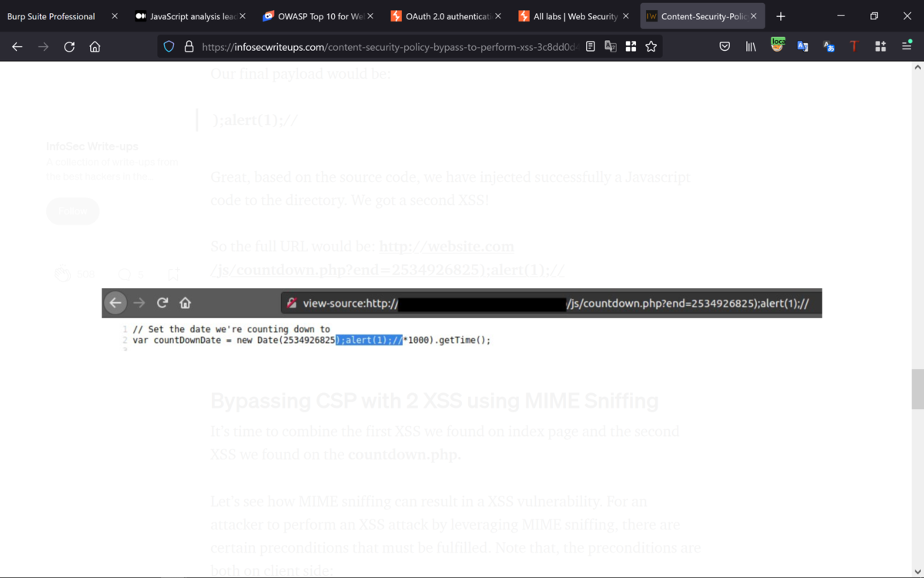Open the Firefox application hamburger menu
Viewport: 924px width, 578px height.
(x=906, y=46)
